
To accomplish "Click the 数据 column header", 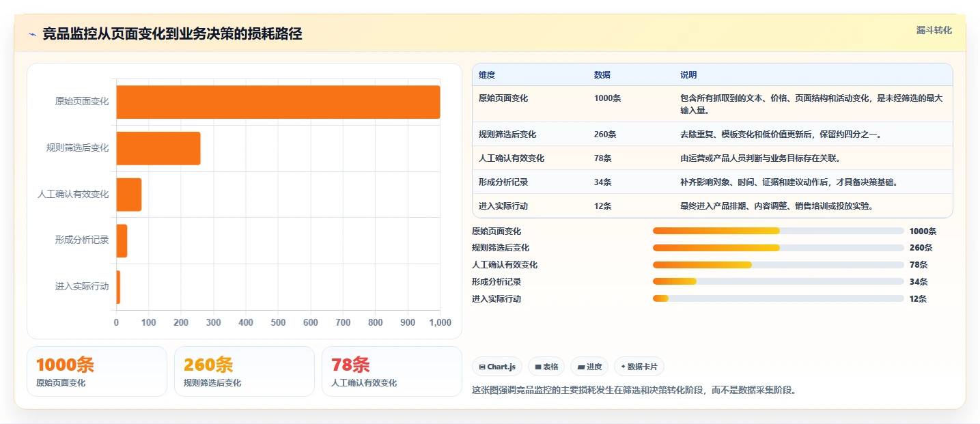I will tap(602, 74).
